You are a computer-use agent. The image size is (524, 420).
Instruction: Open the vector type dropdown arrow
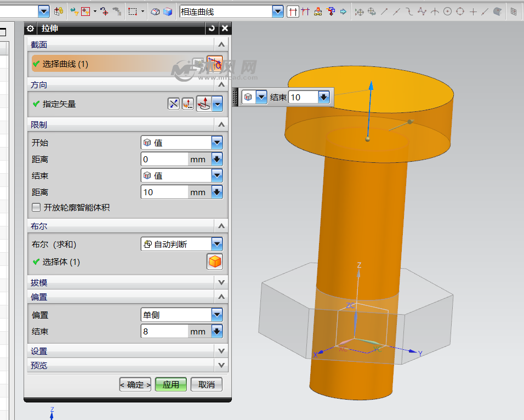(218, 104)
